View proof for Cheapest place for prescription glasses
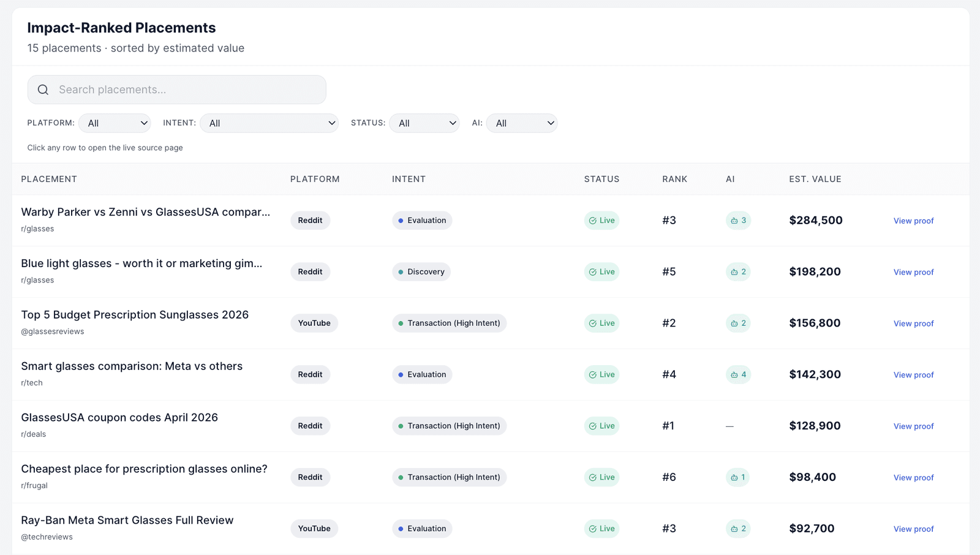 pos(913,478)
